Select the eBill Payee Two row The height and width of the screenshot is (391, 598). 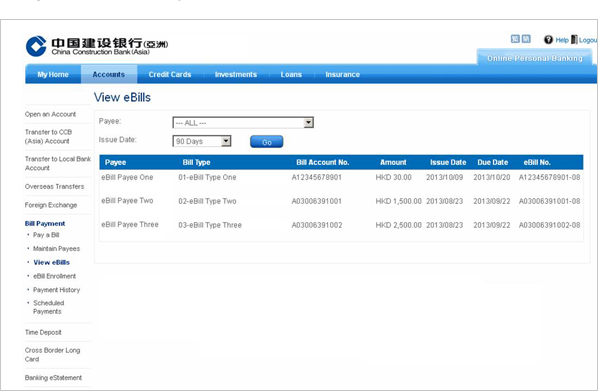[x=341, y=201]
